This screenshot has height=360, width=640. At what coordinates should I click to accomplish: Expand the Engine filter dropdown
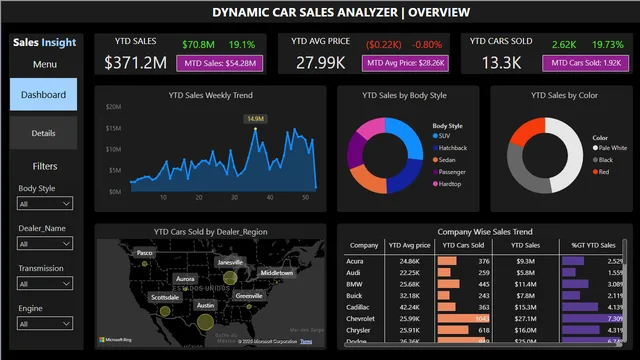click(x=45, y=323)
